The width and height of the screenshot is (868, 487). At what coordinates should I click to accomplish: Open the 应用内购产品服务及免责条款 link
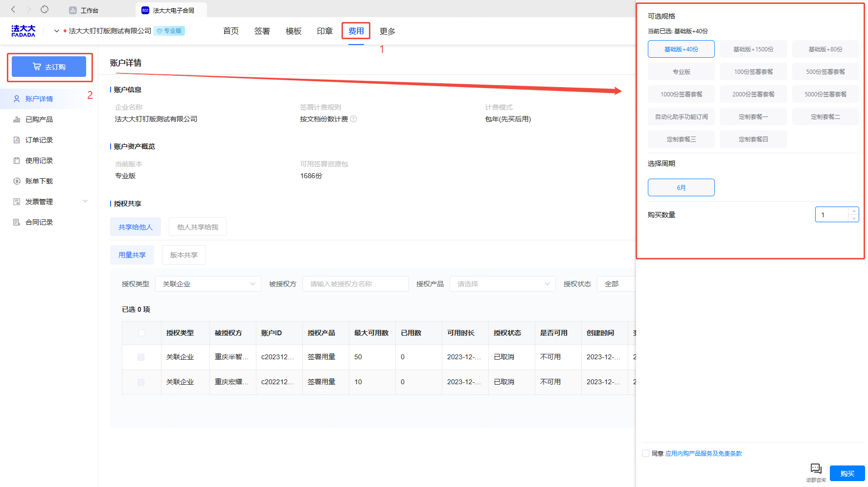click(704, 454)
